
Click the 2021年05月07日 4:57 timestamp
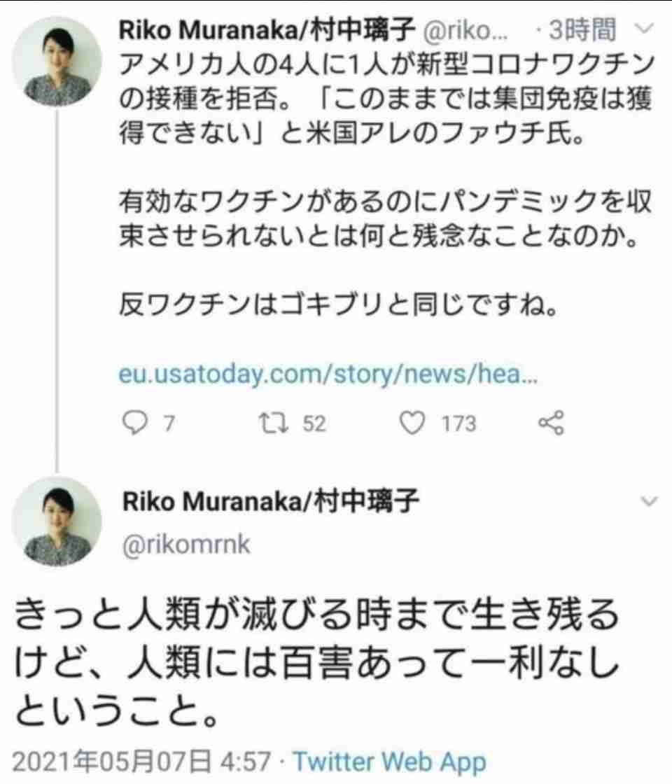(x=141, y=762)
